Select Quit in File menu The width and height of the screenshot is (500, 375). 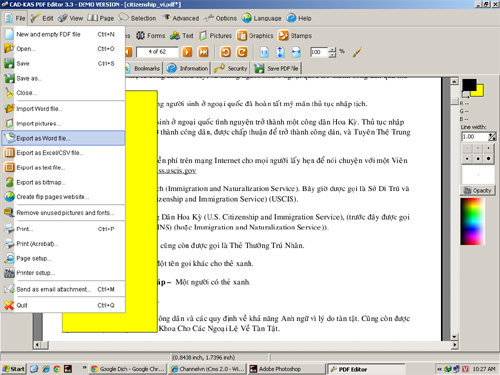(63, 305)
